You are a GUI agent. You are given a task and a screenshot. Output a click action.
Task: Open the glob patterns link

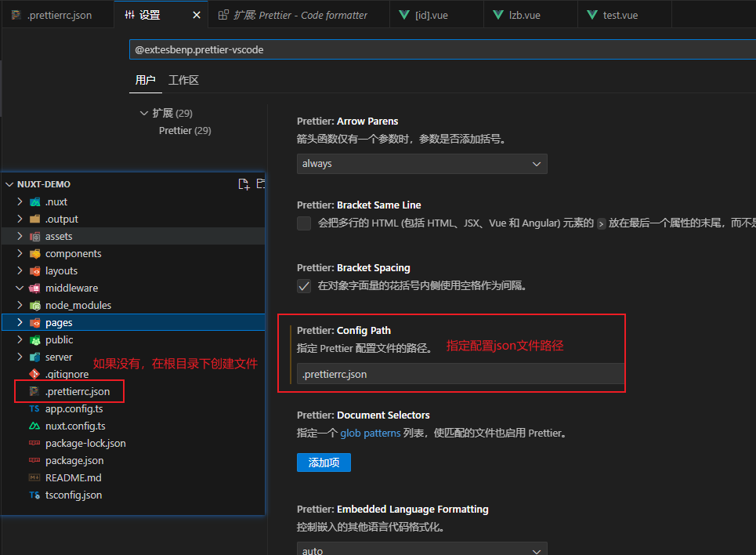click(x=371, y=433)
